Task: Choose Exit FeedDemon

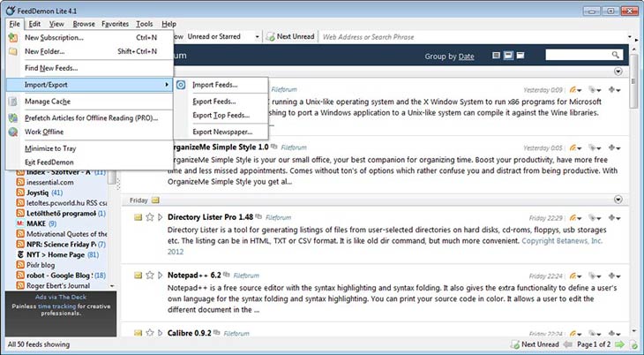Action: (89, 162)
